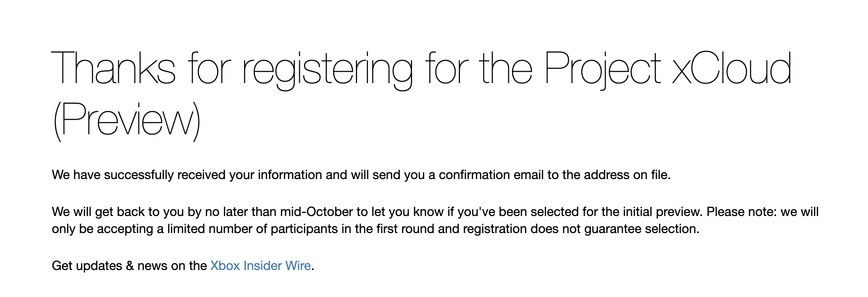Click the 'Thanks for registering' heading line

click(421, 69)
